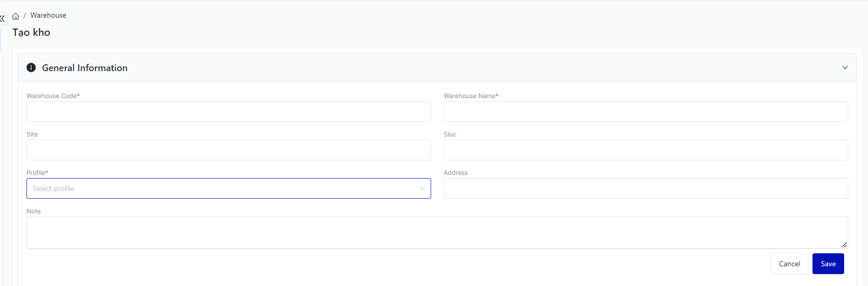
Task: Click the Tạo kho page heading
Action: [x=32, y=32]
